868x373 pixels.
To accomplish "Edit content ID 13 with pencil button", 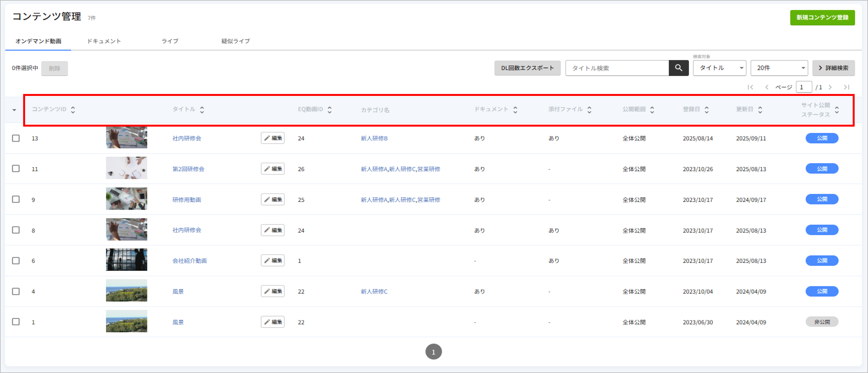I will pos(273,138).
